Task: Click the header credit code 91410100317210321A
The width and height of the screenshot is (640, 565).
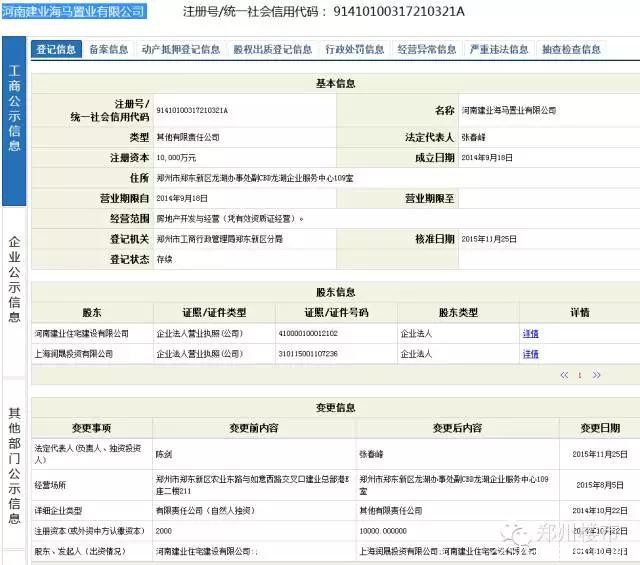Action: click(399, 11)
